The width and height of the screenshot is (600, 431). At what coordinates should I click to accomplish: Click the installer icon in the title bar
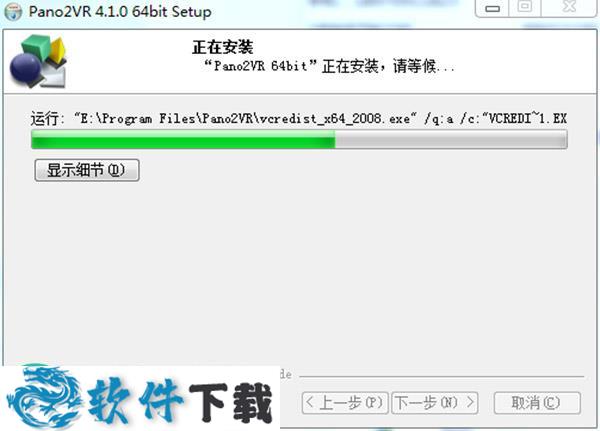click(x=13, y=11)
